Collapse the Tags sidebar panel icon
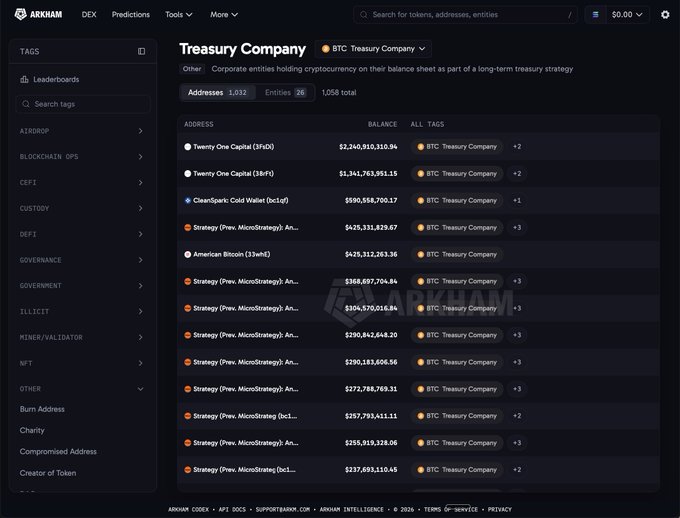Screen dimensions: 680x518 pos(141,51)
